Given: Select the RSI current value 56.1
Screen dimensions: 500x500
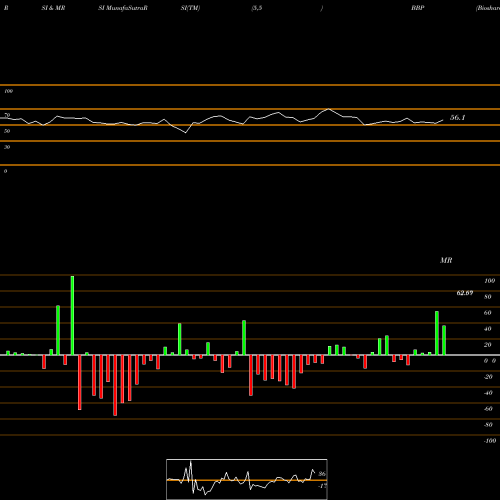Looking at the screenshot, I should click(457, 118).
